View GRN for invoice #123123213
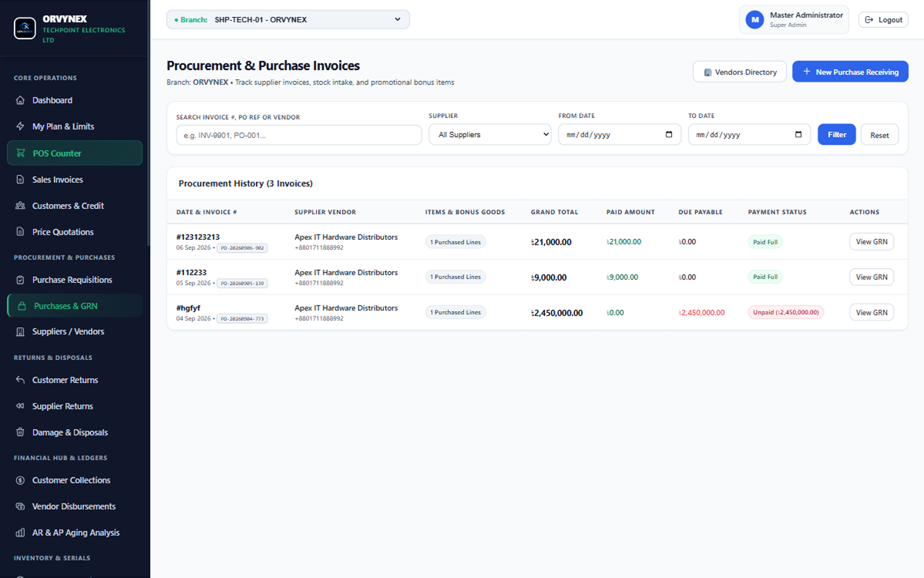This screenshot has height=578, width=924. coord(871,242)
